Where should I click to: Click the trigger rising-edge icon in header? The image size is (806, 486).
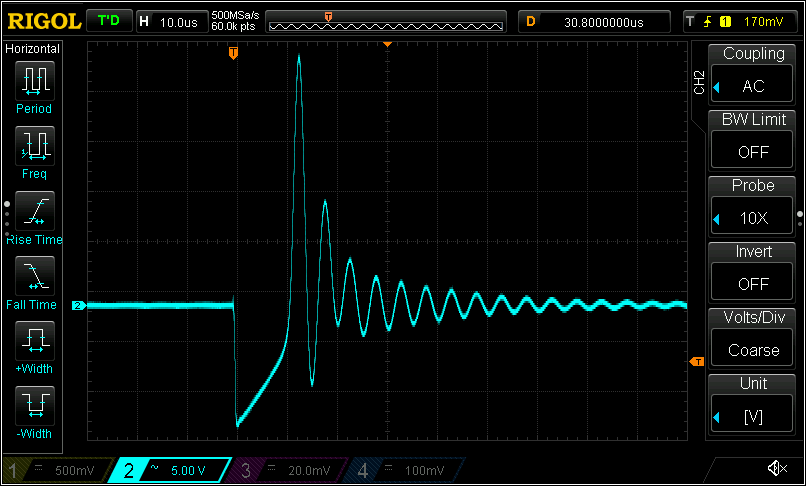tap(708, 22)
